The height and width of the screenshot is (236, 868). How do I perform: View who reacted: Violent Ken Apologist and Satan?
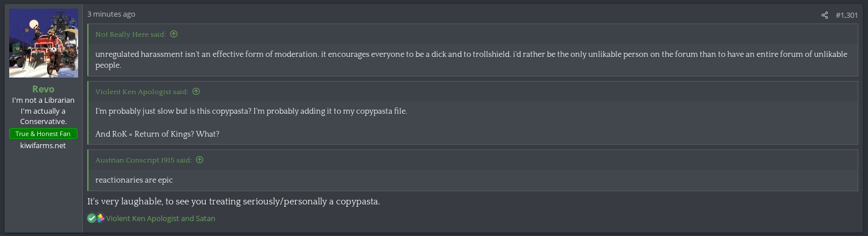161,218
